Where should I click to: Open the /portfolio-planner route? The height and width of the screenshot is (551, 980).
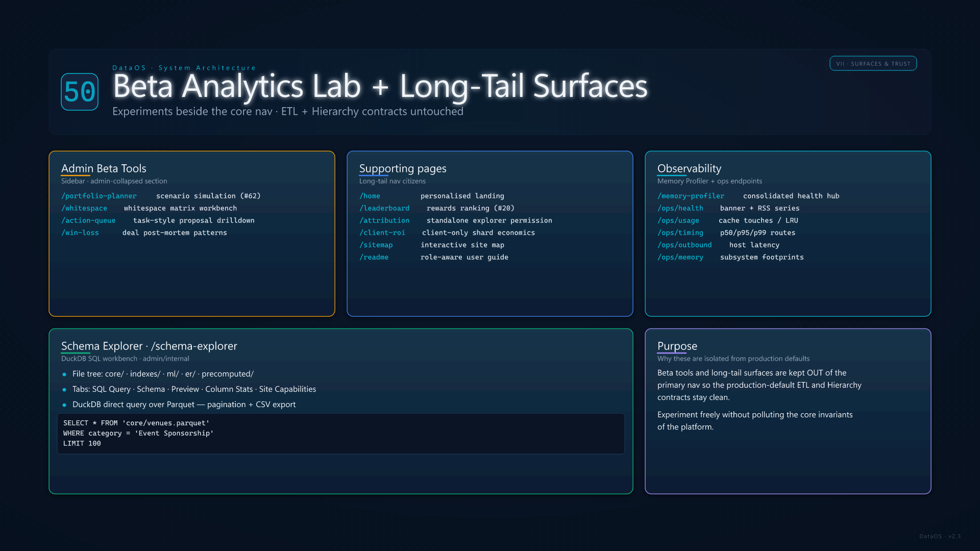pos(99,196)
